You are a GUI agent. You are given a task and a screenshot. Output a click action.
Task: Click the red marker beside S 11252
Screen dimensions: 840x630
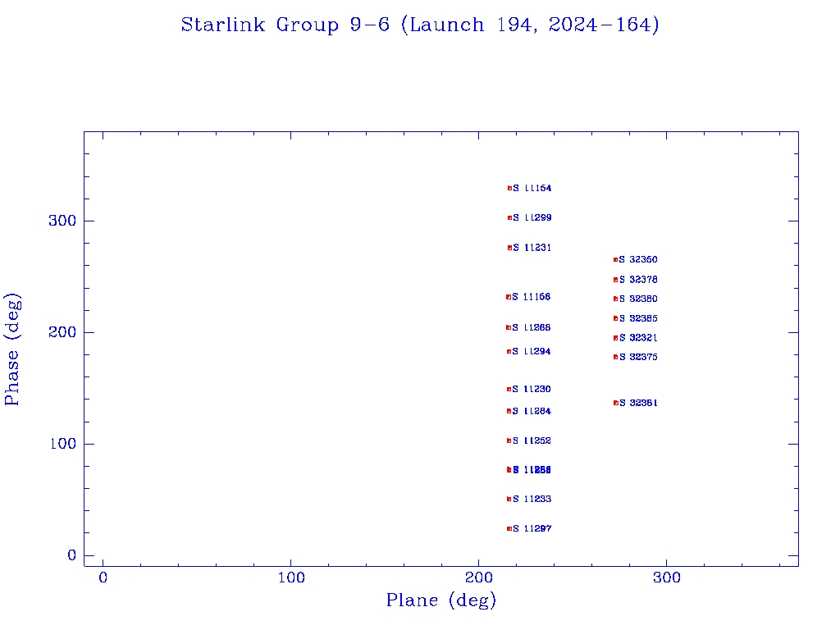tap(509, 441)
